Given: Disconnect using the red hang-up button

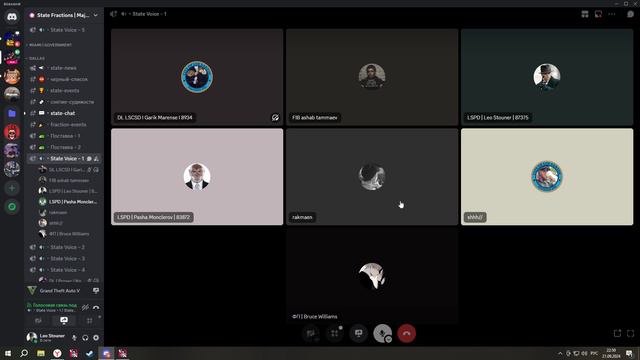Looking at the screenshot, I should (x=407, y=333).
